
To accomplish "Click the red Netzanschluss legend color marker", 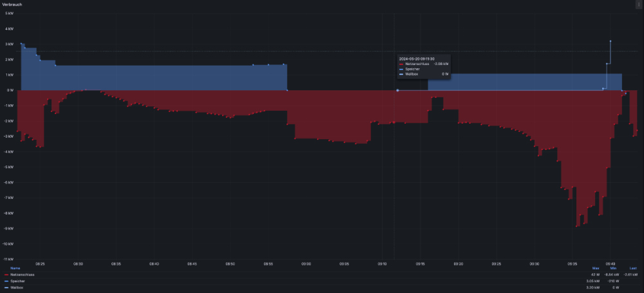I will (x=6, y=275).
